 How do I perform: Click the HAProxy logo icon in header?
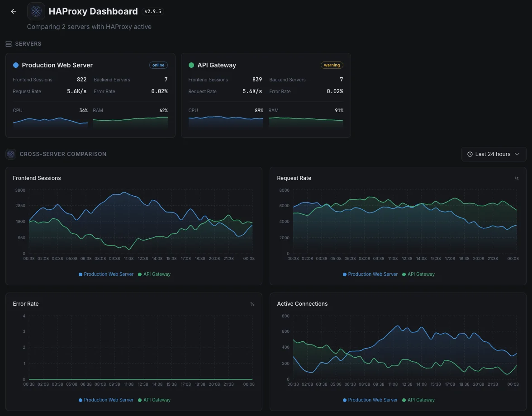(36, 11)
